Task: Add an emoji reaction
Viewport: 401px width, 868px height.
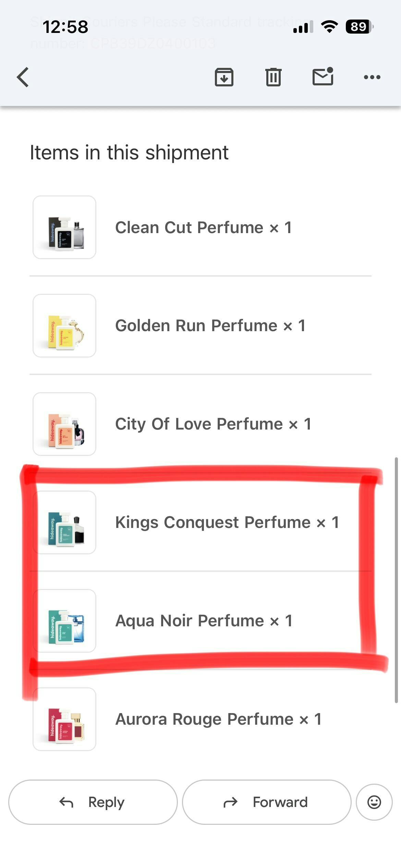Action: [x=374, y=802]
